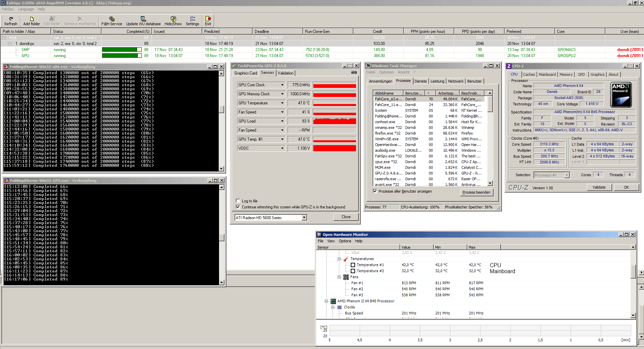Image resolution: width=644 pixels, height=349 pixels.
Task: Select the winamp.exe *32 process row
Action: point(430,128)
